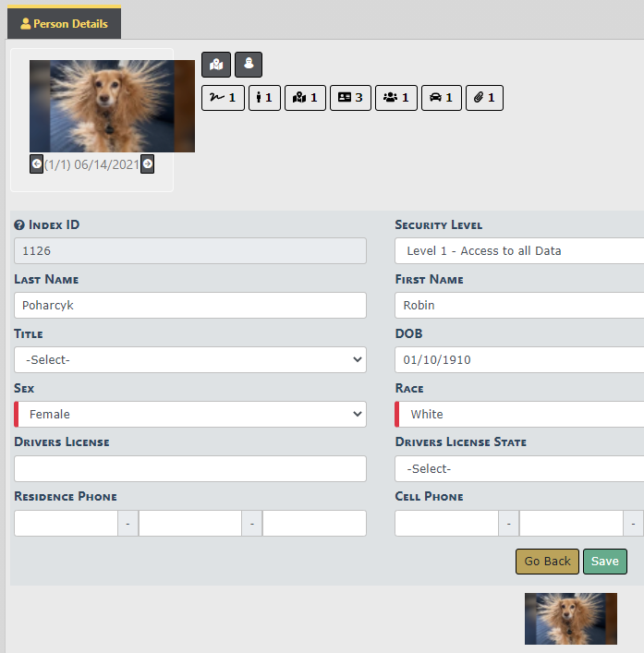Go to previous photo with left arrow
The width and height of the screenshot is (644, 653).
coord(36,164)
